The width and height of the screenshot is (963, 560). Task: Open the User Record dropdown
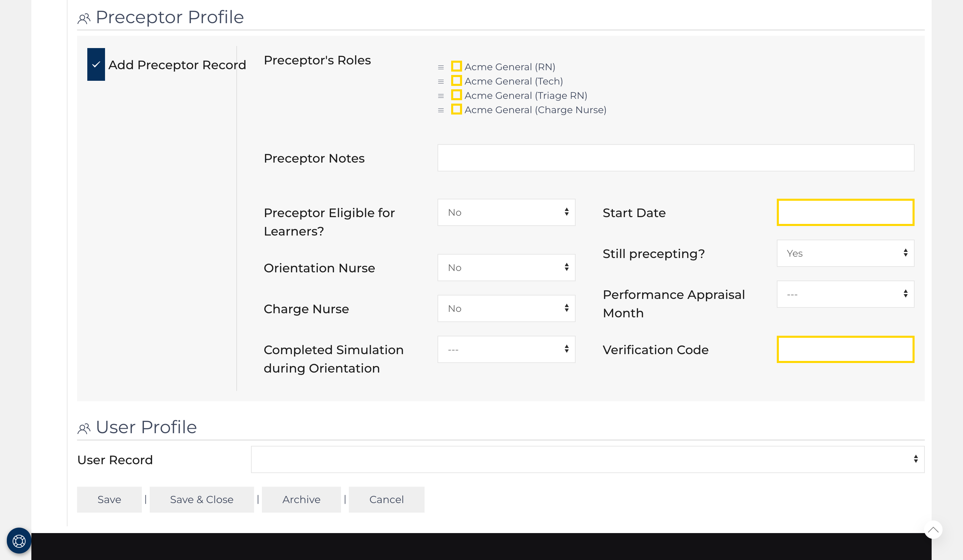coord(587,459)
